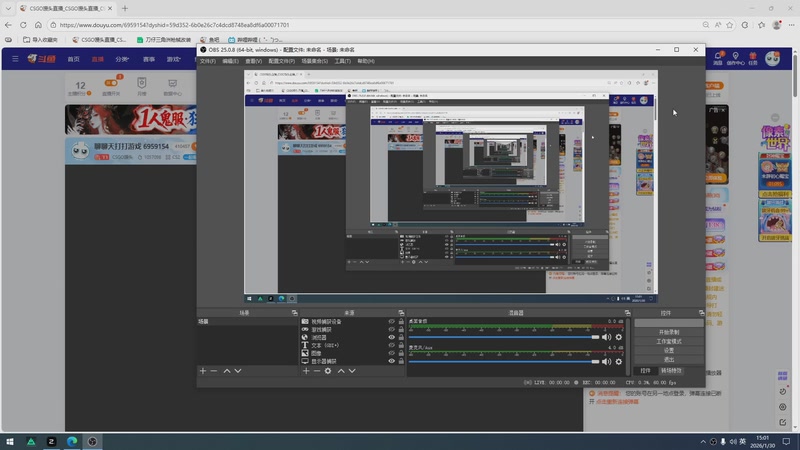Open Settings from OBS controls
800x450 pixels.
[669, 351]
